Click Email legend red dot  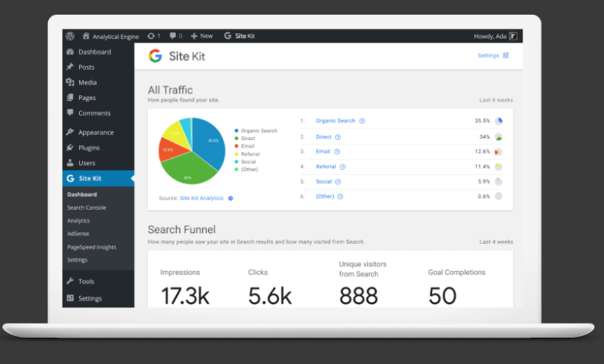tap(236, 146)
